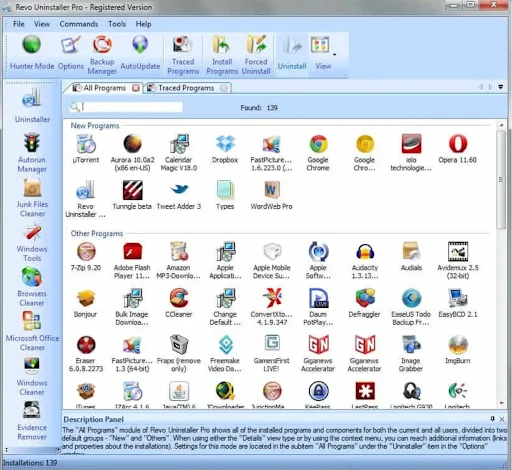Image resolution: width=512 pixels, height=470 pixels.
Task: Select Image Grabber
Action: click(x=411, y=354)
